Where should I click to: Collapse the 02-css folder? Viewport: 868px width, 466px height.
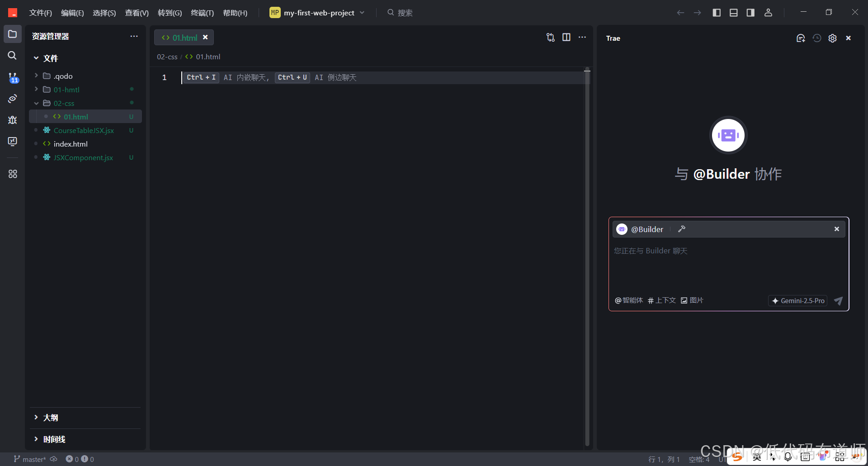(x=86, y=103)
